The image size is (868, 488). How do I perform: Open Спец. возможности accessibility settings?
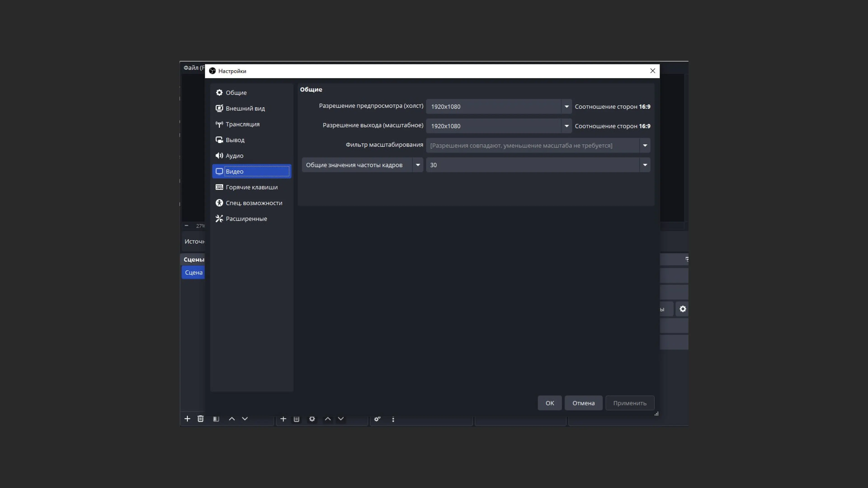[x=254, y=203]
